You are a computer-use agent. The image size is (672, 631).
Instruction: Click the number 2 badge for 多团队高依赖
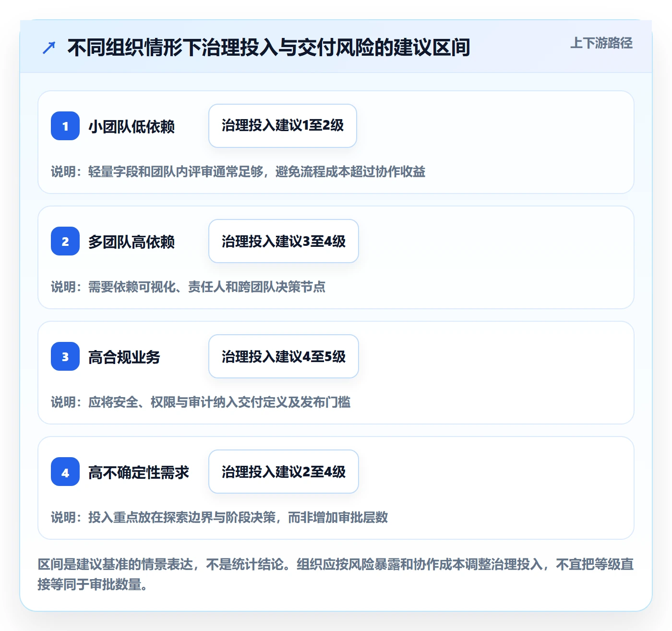tap(65, 241)
